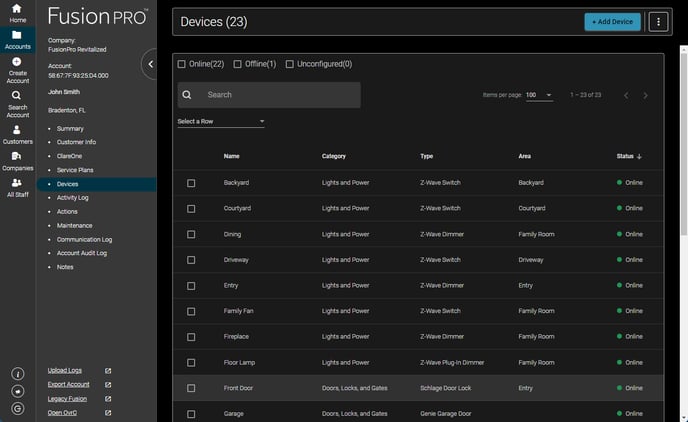
Task: Collapse the sidebar with the left chevron
Action: [150, 64]
